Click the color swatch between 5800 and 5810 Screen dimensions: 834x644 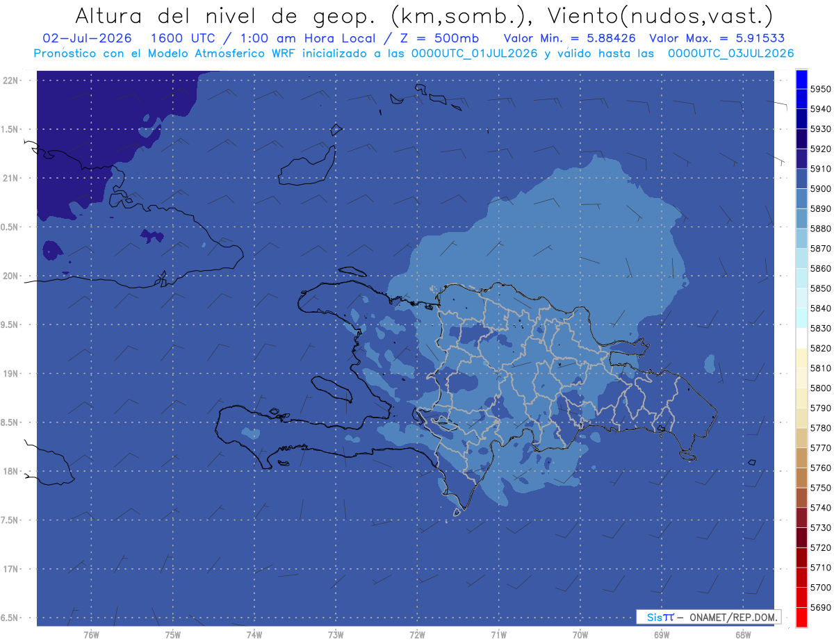point(801,378)
